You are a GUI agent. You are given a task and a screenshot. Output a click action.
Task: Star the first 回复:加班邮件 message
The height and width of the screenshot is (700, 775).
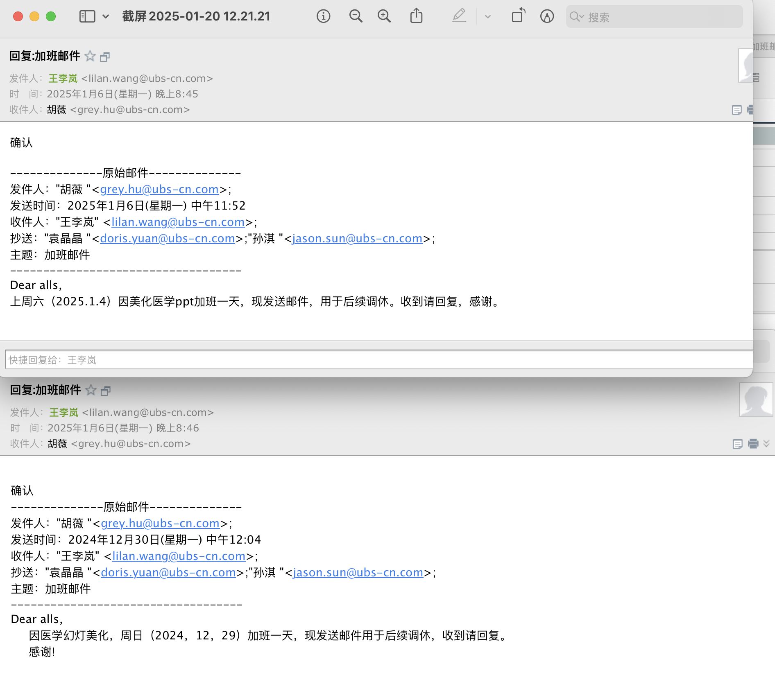click(90, 56)
